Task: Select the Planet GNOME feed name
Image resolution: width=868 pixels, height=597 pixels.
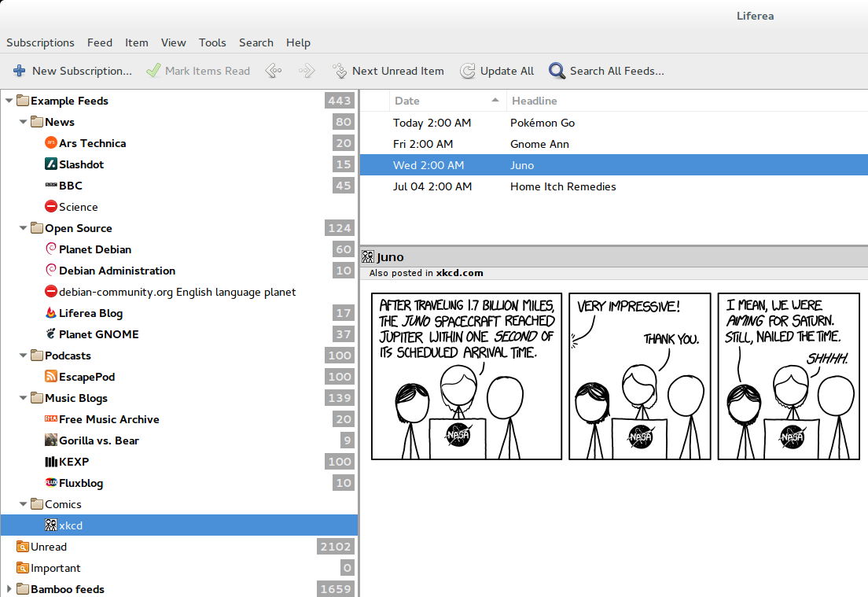Action: pos(99,334)
